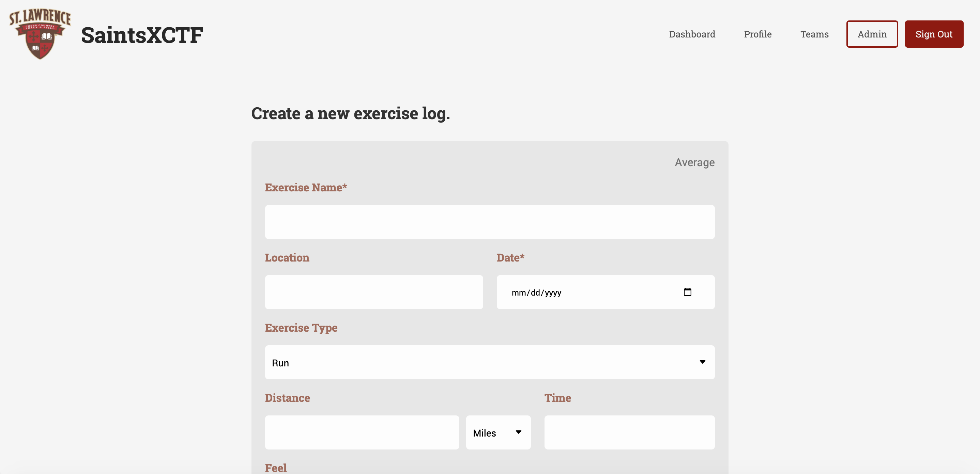
Task: Open the date picker calendar icon
Action: click(687, 292)
